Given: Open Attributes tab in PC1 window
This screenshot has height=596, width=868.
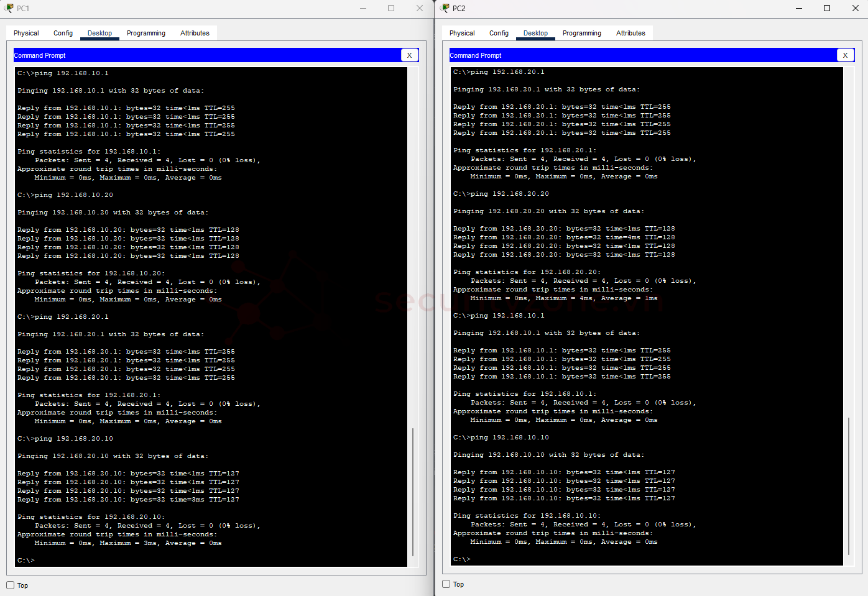Looking at the screenshot, I should [195, 33].
